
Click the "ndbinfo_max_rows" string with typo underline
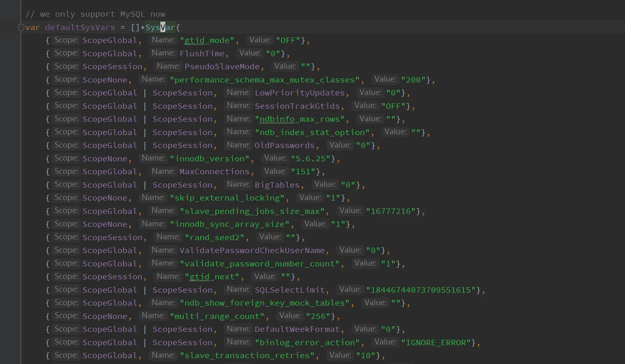coord(300,119)
